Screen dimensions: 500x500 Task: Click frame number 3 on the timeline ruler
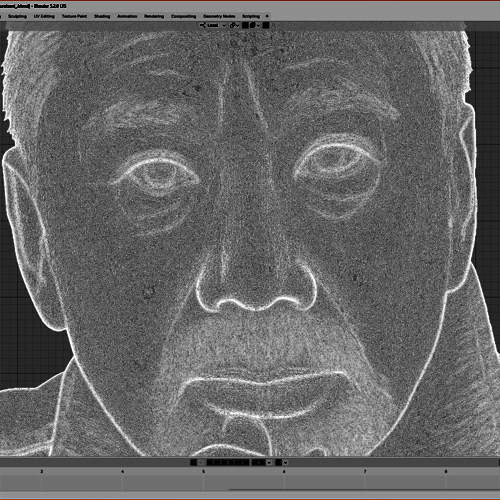tap(42, 471)
